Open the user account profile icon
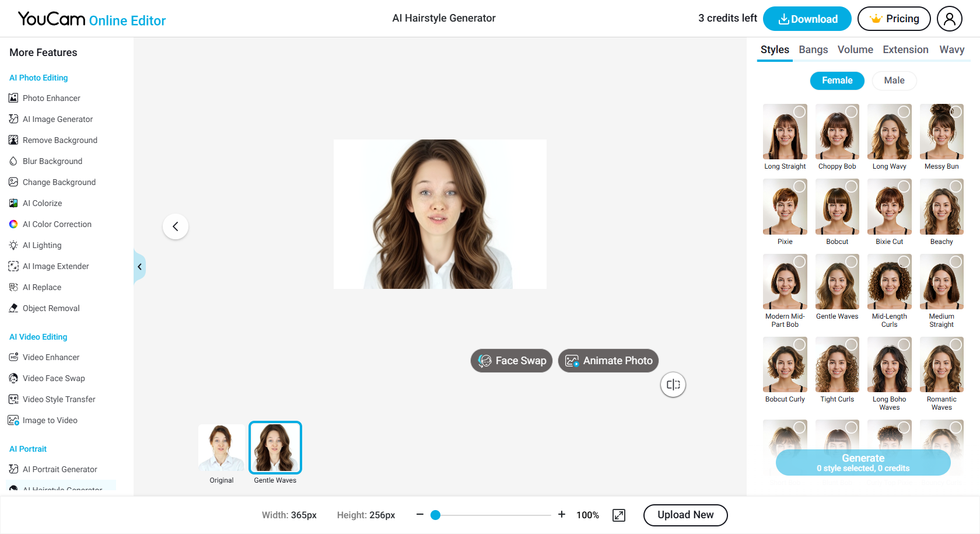Viewport: 980px width, 534px height. (x=950, y=19)
